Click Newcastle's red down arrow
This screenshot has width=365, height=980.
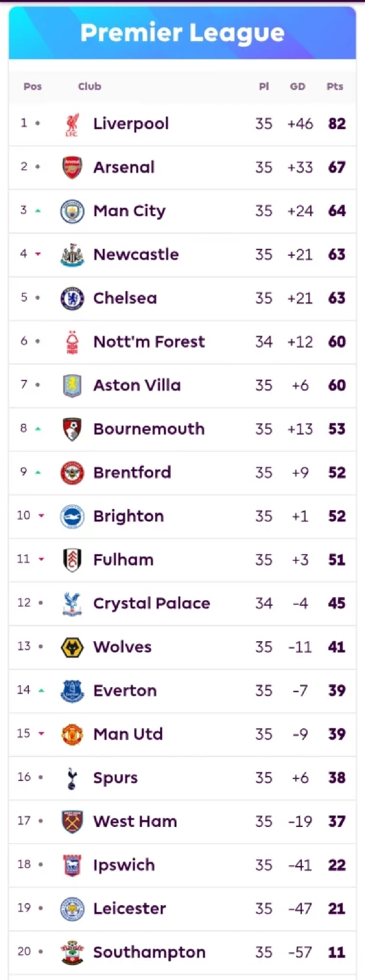pyautogui.click(x=38, y=254)
